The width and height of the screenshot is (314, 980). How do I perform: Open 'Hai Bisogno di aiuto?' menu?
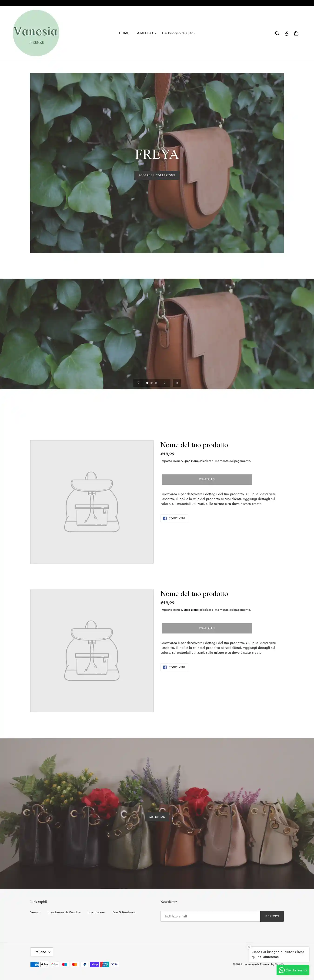(178, 33)
